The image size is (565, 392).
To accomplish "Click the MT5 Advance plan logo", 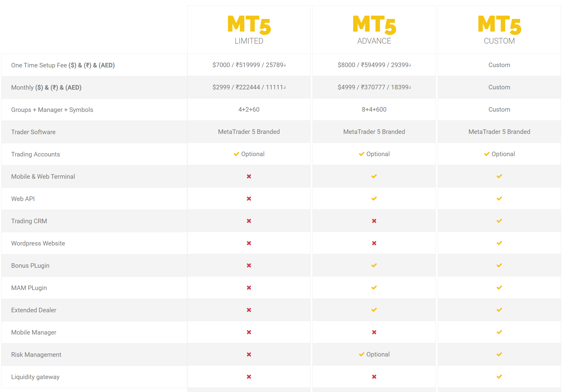I will [374, 25].
